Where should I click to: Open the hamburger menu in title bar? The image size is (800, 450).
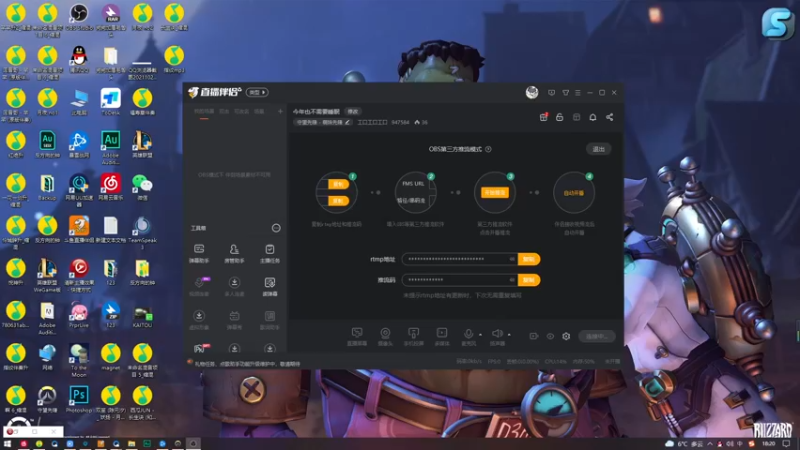(578, 93)
